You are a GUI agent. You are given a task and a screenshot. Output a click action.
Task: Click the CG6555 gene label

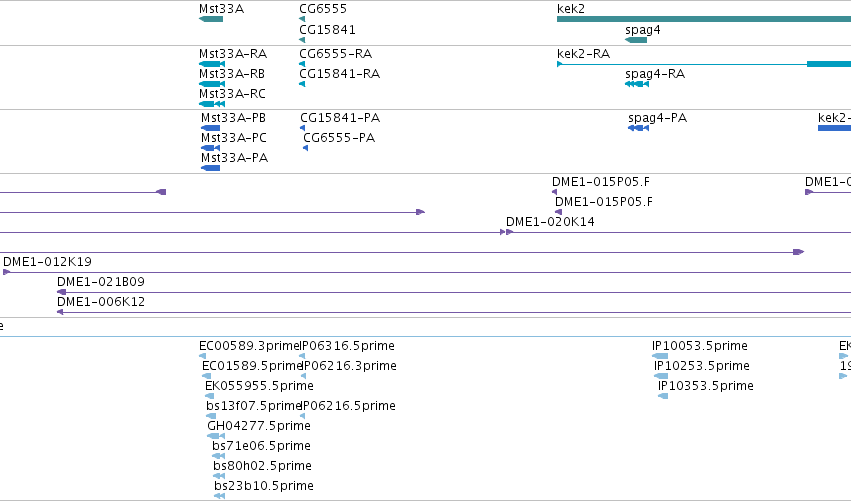pyautogui.click(x=323, y=9)
